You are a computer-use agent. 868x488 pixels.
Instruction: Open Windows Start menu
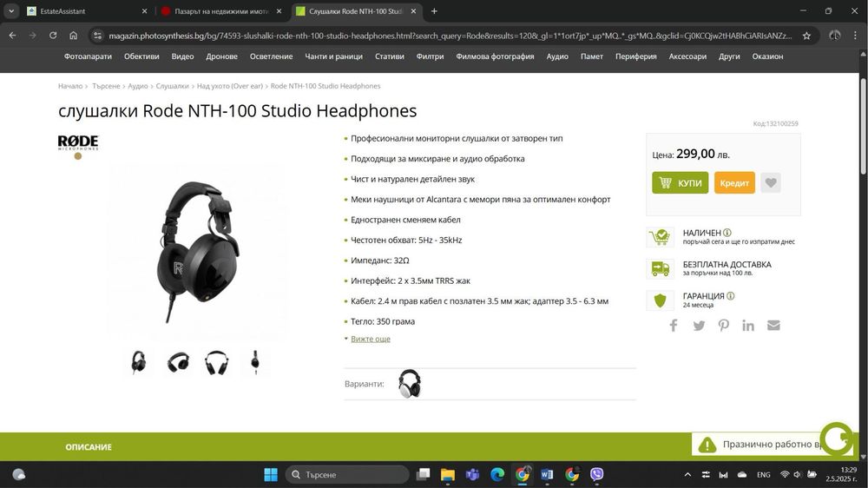[271, 474]
